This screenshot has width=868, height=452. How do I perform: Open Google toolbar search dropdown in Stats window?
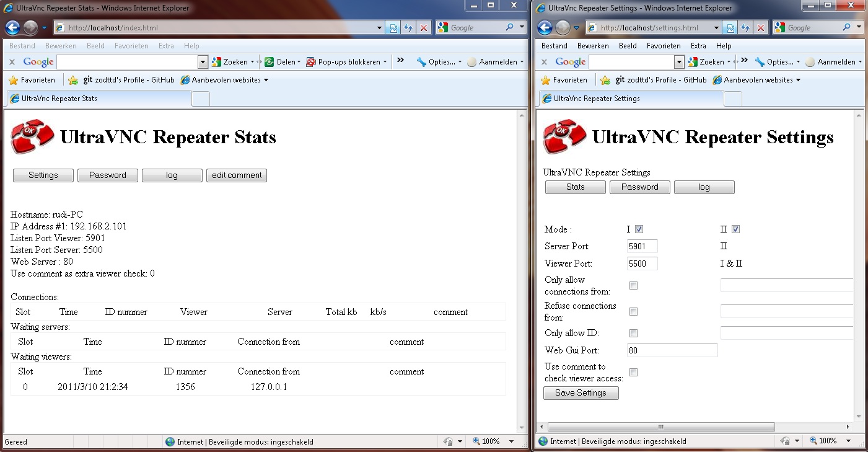click(203, 62)
